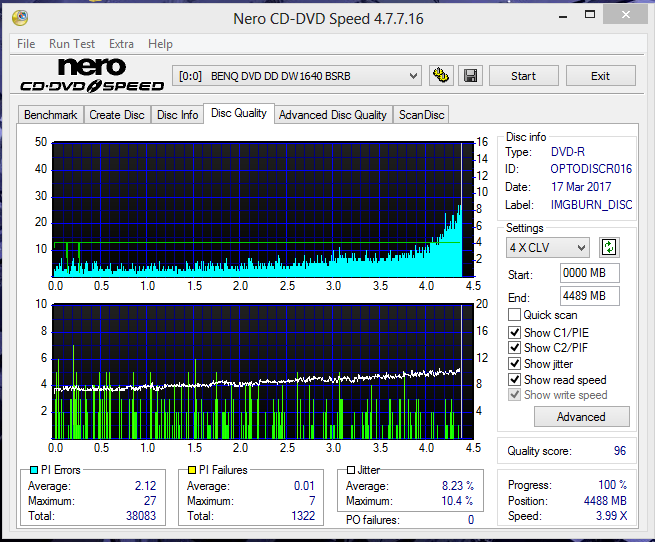Click the Start button

coord(523,76)
